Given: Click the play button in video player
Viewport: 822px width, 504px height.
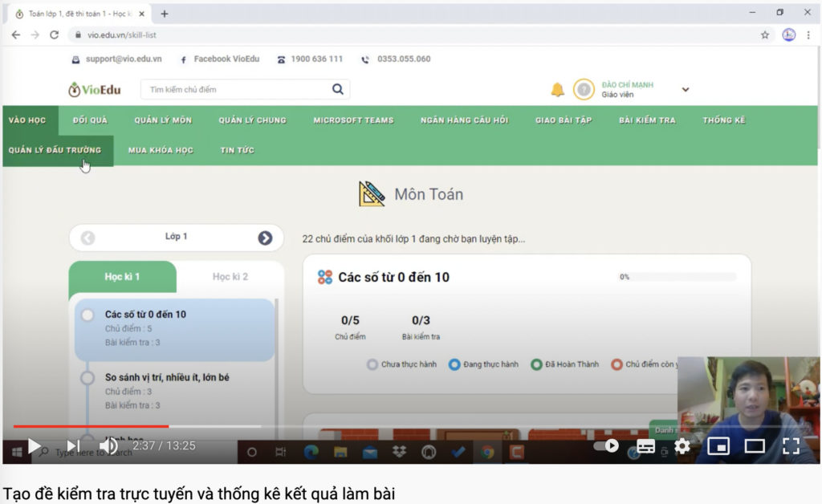Looking at the screenshot, I should (x=34, y=446).
